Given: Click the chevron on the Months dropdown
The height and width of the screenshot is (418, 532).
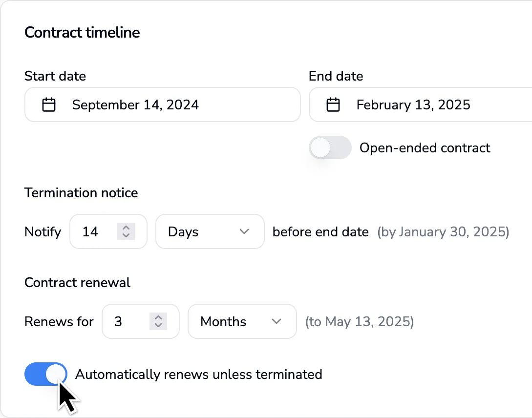Looking at the screenshot, I should click(277, 321).
